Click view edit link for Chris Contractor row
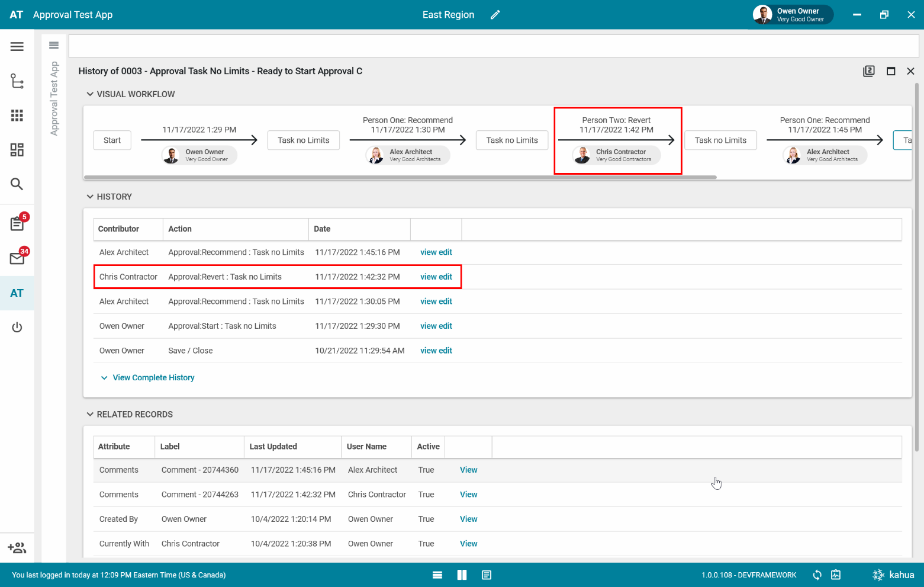Image resolution: width=924 pixels, height=587 pixels. (x=436, y=277)
